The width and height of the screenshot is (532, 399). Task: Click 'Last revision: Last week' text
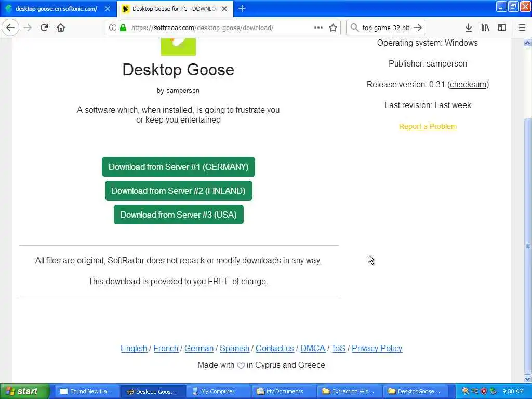pyautogui.click(x=428, y=105)
